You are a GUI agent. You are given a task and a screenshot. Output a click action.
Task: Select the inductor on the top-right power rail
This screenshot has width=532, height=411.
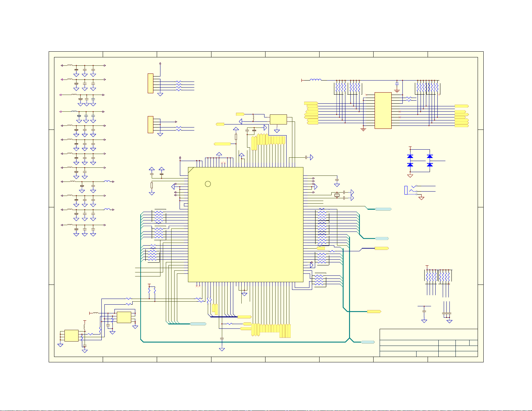tap(315, 80)
